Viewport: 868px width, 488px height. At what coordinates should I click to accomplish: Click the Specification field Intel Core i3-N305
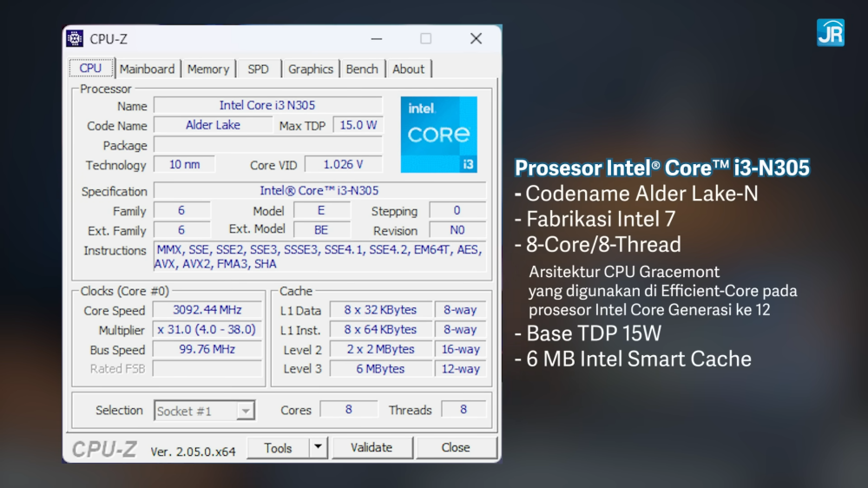[320, 190]
